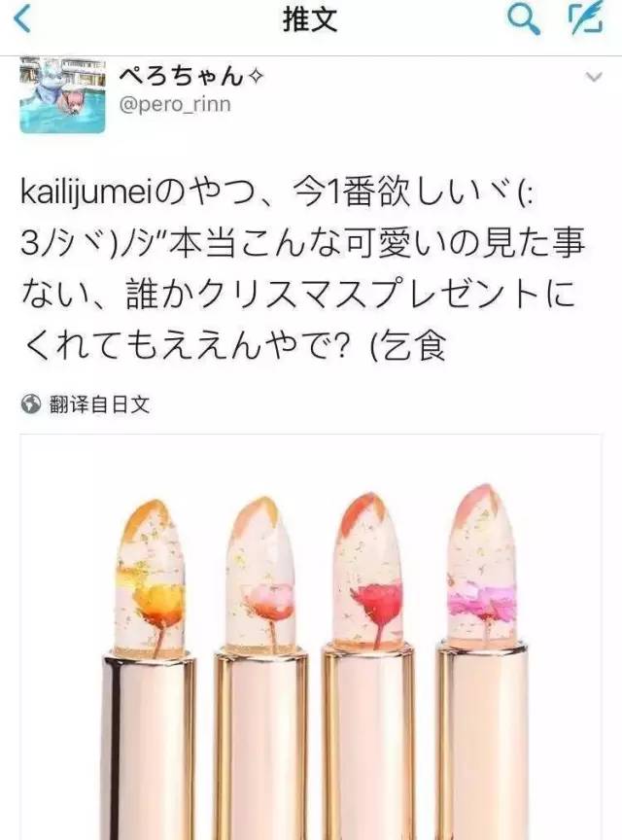This screenshot has height=840, width=622.
Task: Tap the back arrow in header
Action: [21, 19]
